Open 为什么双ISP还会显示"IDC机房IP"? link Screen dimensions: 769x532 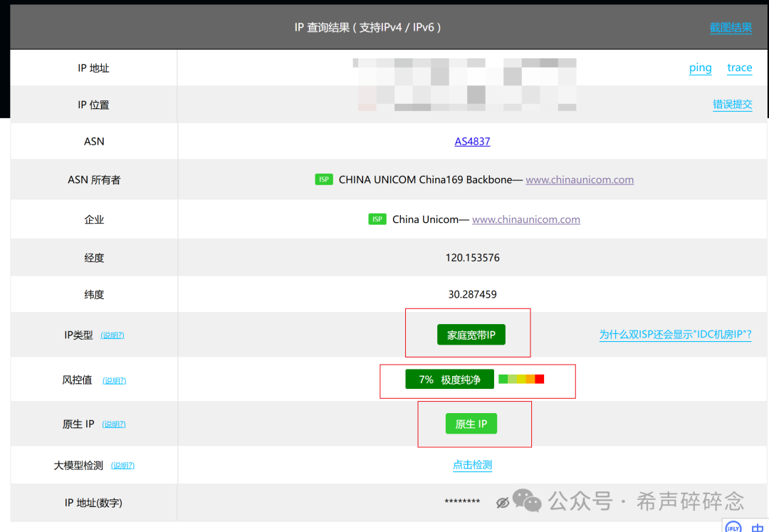(675, 335)
